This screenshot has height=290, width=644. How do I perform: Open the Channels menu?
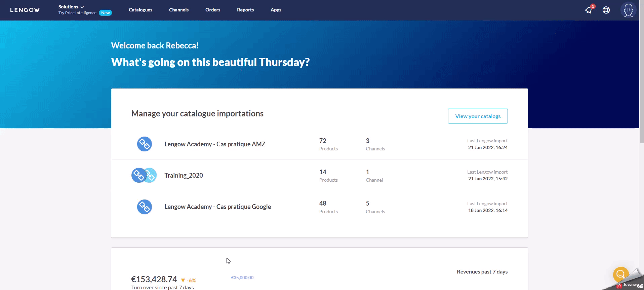click(x=179, y=10)
